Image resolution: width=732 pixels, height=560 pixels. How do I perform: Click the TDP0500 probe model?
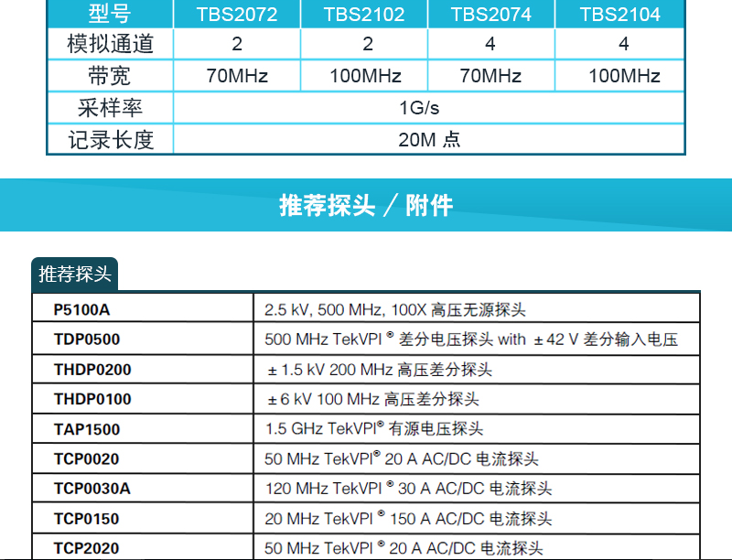(x=87, y=339)
